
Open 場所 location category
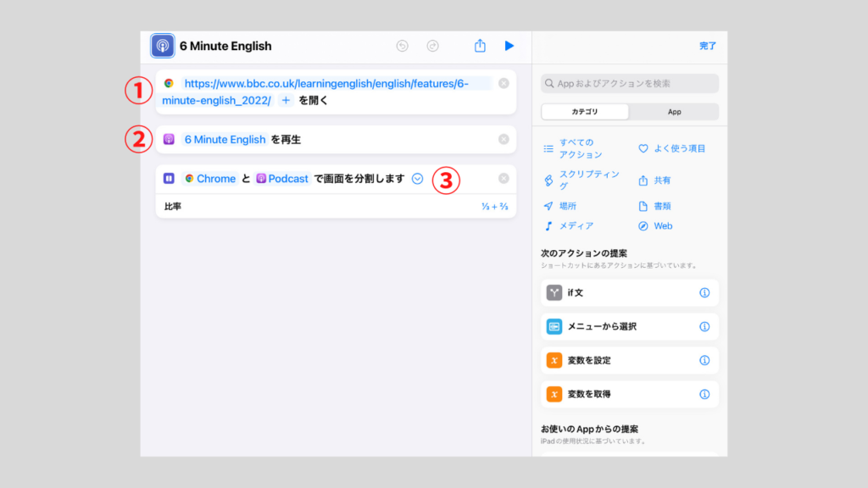pyautogui.click(x=560, y=206)
